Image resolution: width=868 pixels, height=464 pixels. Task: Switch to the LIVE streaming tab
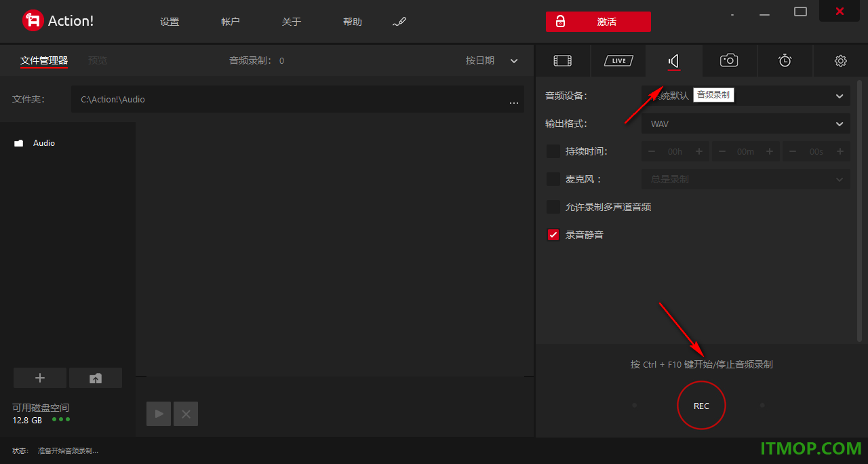click(618, 61)
